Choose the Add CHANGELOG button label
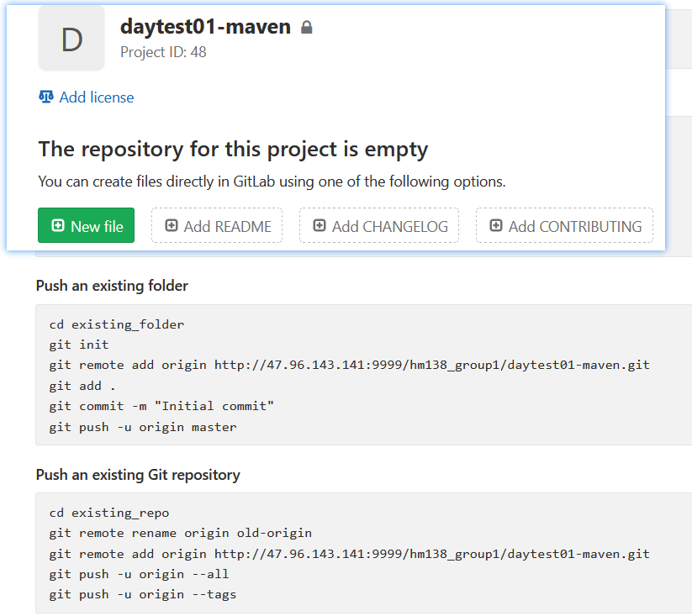Viewport: 692px width, 616px height. click(389, 226)
